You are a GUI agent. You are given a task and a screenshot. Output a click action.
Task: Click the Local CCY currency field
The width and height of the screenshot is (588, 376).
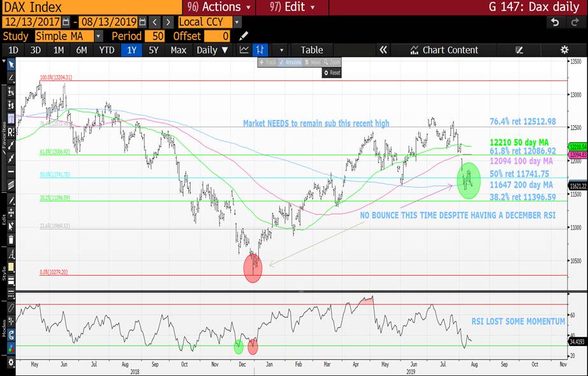point(205,22)
